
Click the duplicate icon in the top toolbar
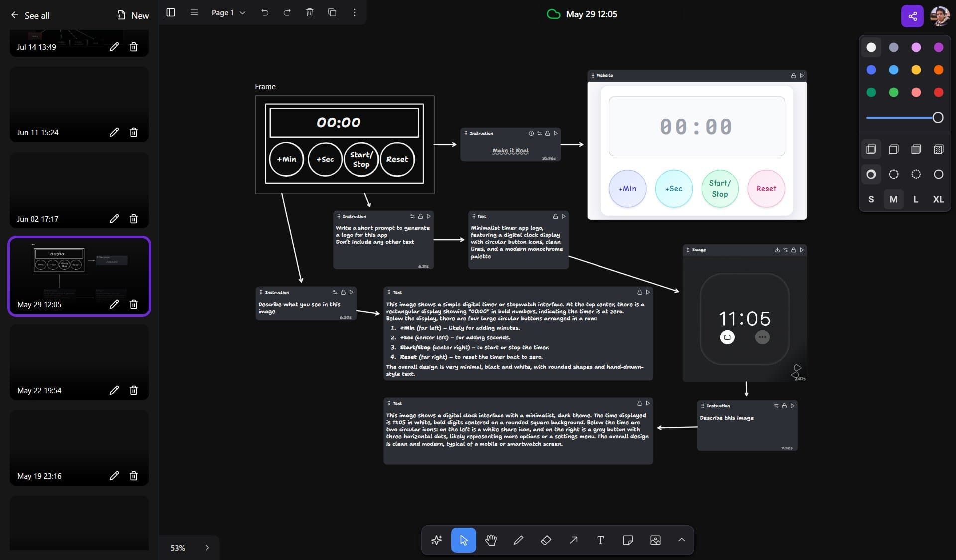332,12
